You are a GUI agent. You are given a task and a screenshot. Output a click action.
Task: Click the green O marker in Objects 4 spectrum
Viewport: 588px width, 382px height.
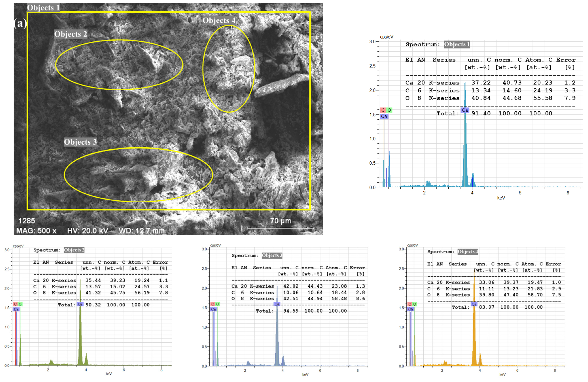coord(415,304)
